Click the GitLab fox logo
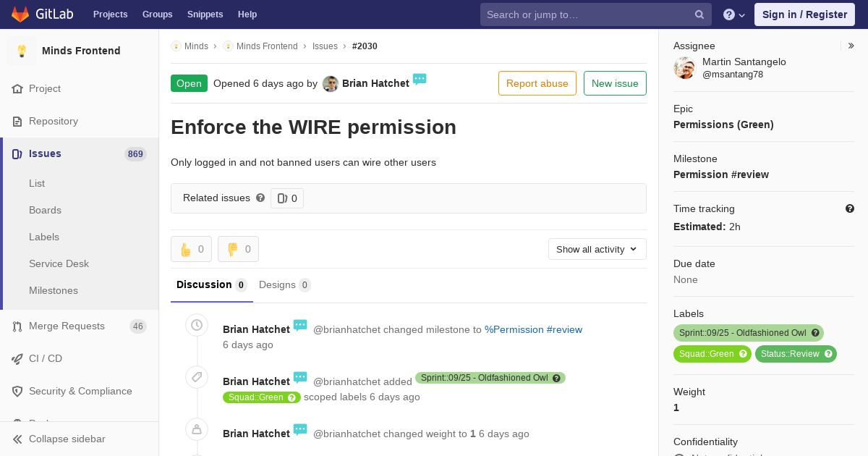The image size is (868, 456). pyautogui.click(x=20, y=14)
